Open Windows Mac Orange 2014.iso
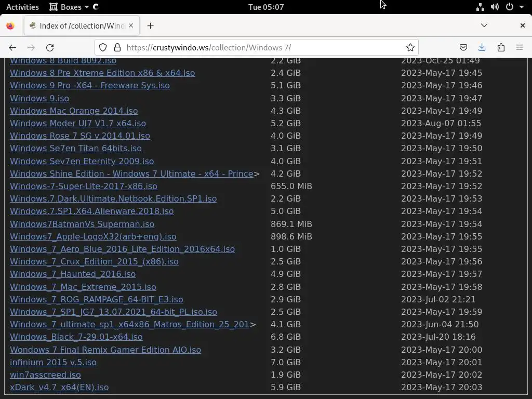Screen dimensions: 532x399 74,111
